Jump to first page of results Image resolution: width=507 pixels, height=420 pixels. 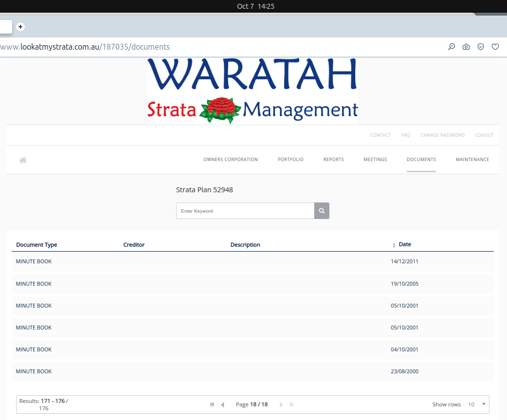212,404
